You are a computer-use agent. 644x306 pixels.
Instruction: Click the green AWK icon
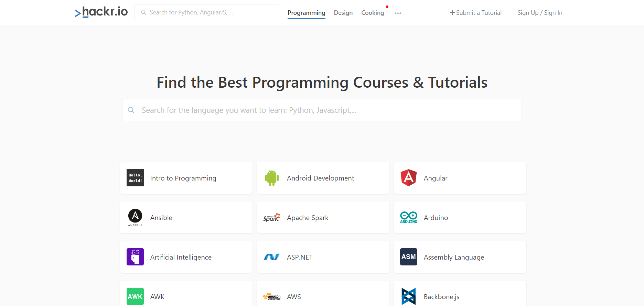click(x=135, y=296)
